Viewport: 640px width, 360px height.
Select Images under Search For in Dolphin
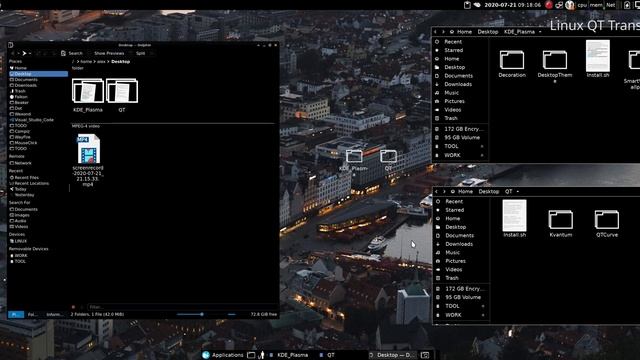20,215
